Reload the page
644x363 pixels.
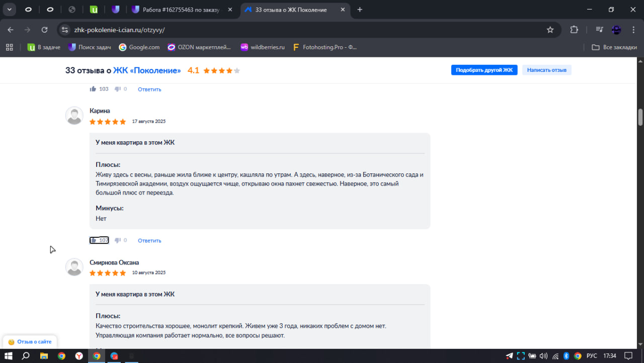tap(44, 30)
